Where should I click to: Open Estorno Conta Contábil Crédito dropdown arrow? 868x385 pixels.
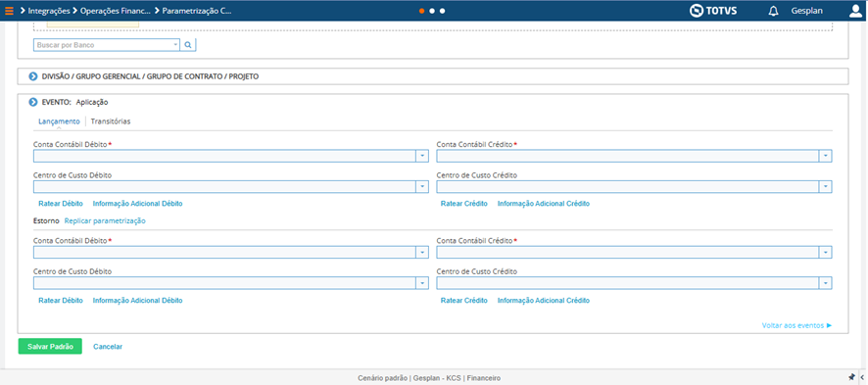tap(825, 252)
